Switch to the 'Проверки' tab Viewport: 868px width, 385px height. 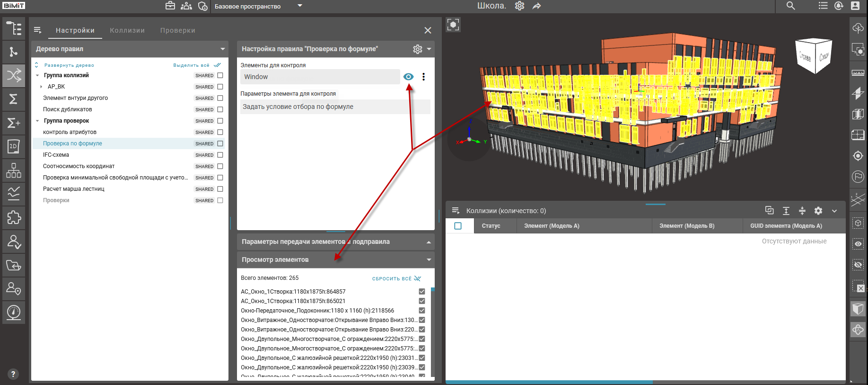pyautogui.click(x=177, y=30)
